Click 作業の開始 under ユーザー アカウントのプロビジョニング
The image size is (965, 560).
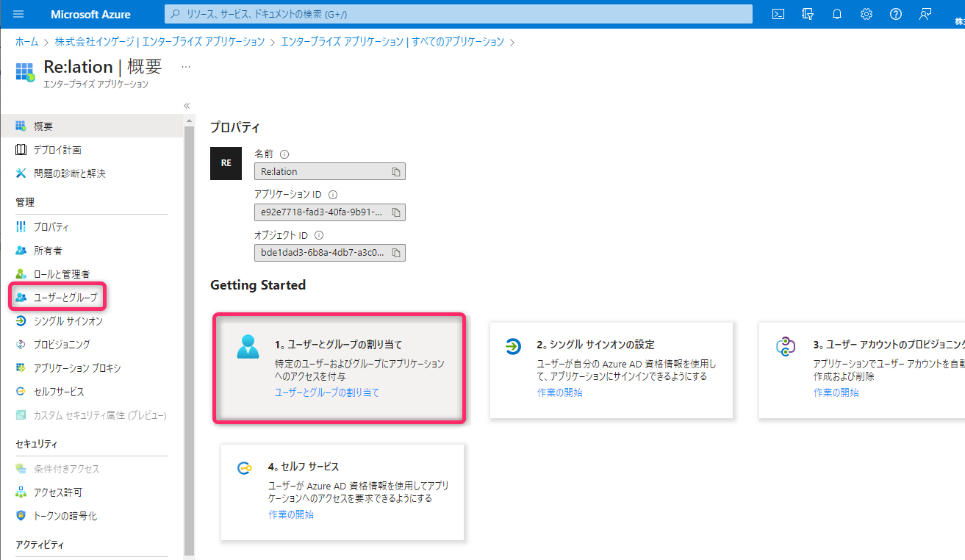[836, 392]
